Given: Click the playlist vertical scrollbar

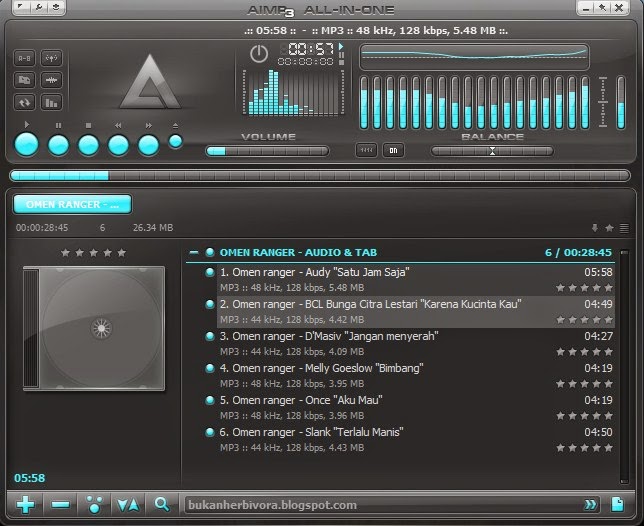Looking at the screenshot, I should (x=624, y=367).
